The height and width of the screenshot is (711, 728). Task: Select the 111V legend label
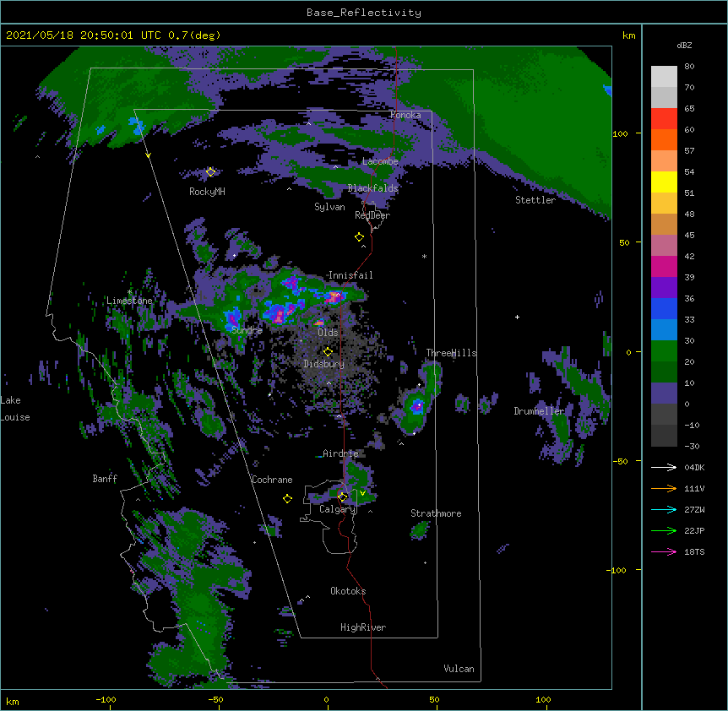pos(694,488)
